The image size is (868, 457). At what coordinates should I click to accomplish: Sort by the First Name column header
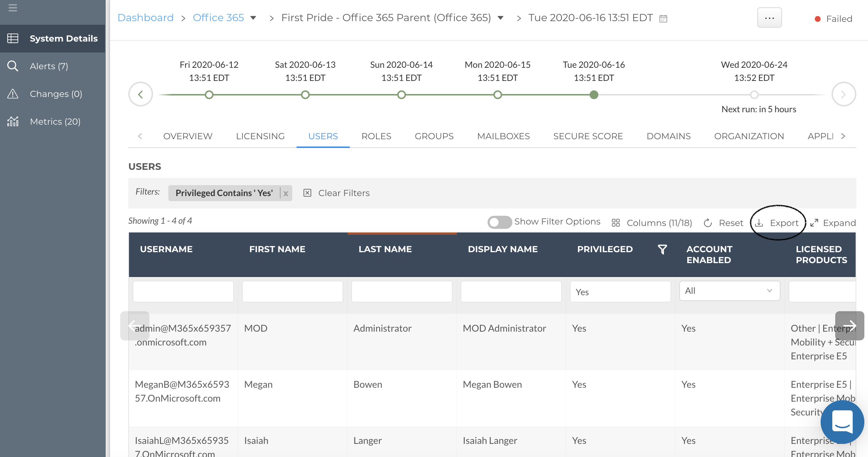point(277,249)
